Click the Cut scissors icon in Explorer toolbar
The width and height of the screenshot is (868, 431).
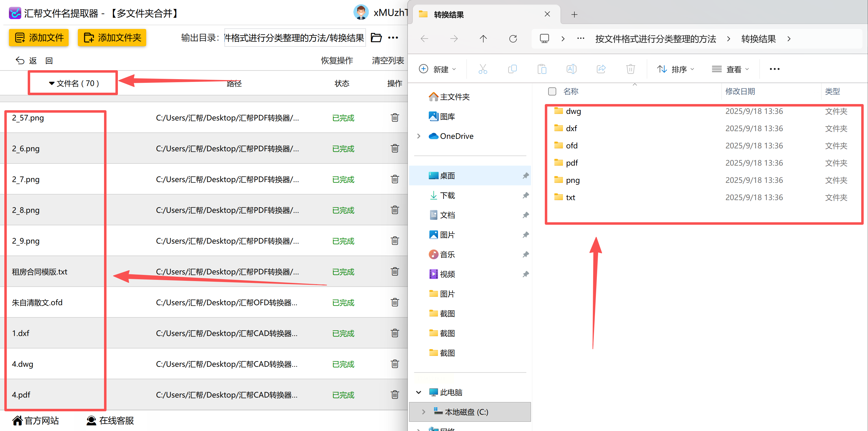coord(483,69)
